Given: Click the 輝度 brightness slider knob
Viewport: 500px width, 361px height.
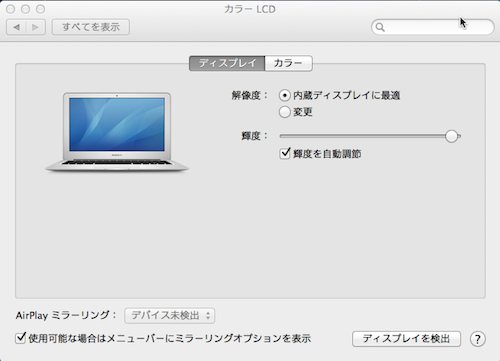Looking at the screenshot, I should click(x=451, y=136).
